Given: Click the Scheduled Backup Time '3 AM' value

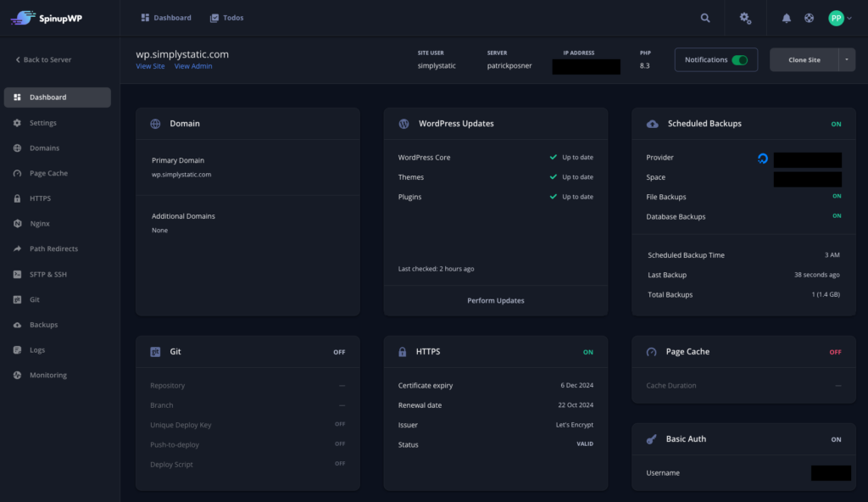Looking at the screenshot, I should 832,255.
